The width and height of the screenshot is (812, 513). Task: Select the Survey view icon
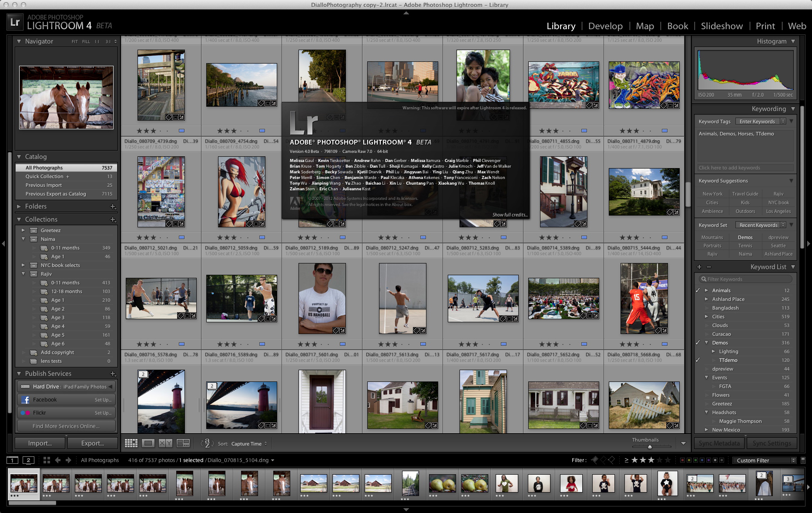pyautogui.click(x=183, y=443)
